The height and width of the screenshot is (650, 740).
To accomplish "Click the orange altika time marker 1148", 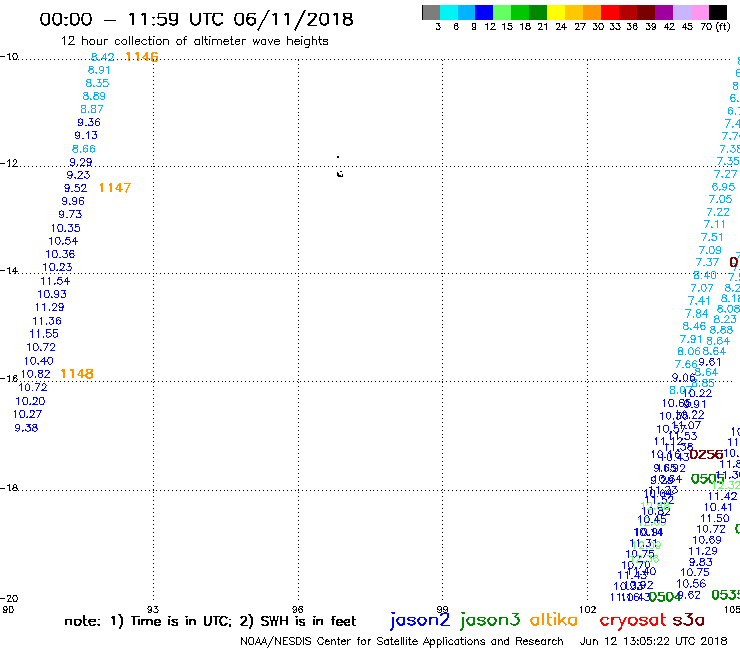I will pos(77,374).
